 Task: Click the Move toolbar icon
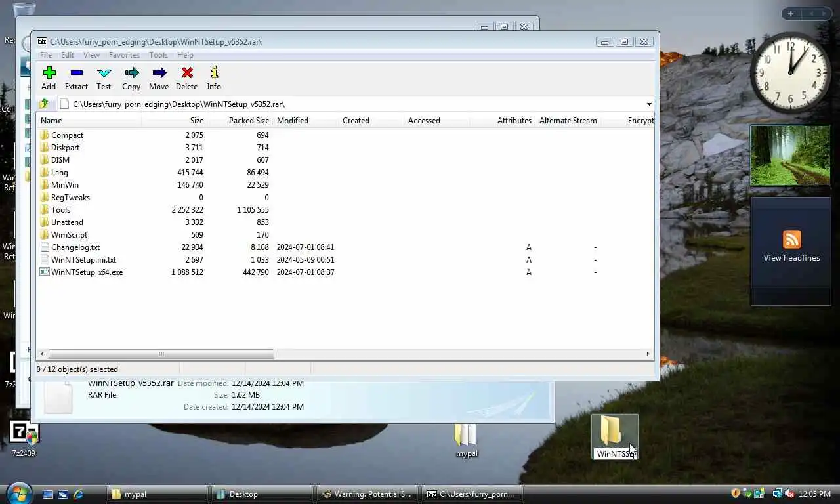tap(159, 73)
